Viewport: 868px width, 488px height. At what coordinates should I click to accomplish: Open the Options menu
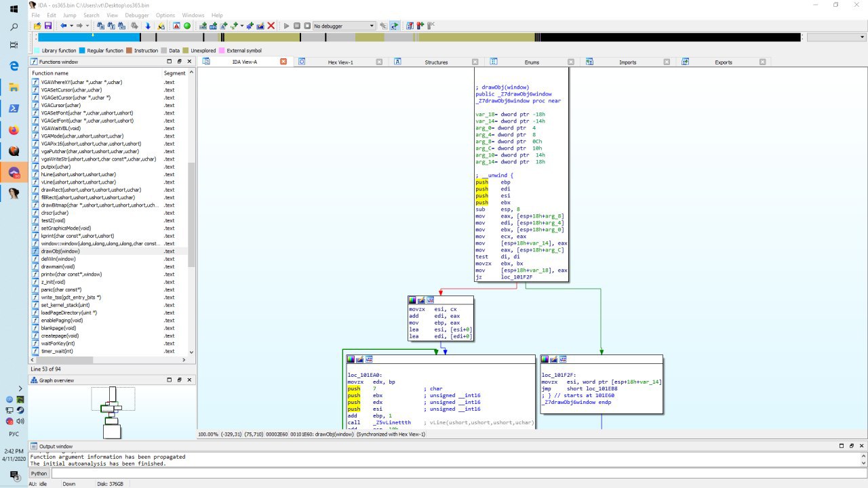(165, 15)
